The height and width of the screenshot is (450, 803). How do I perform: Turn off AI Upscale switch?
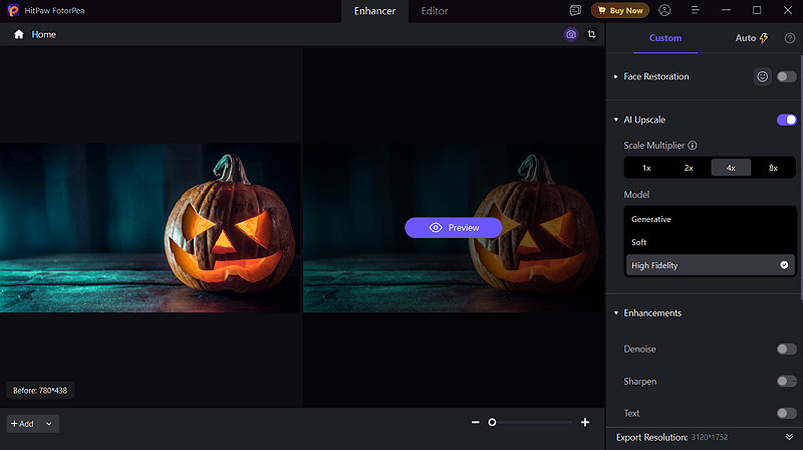click(786, 120)
